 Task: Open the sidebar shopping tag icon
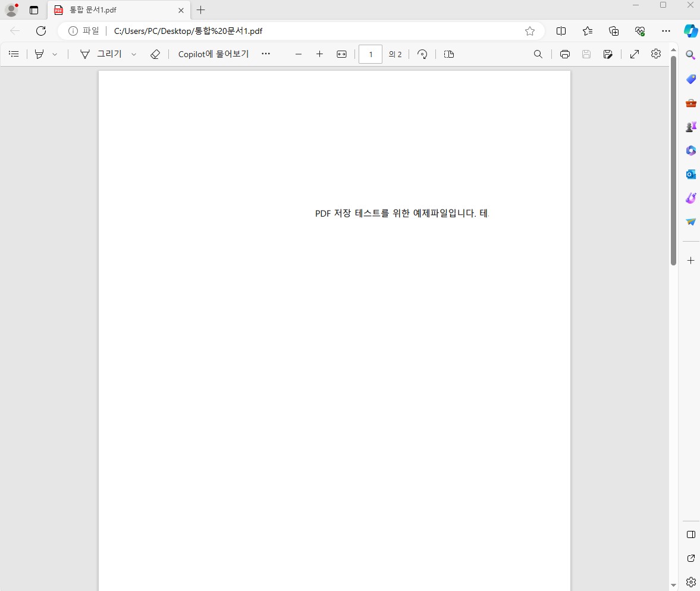pyautogui.click(x=690, y=79)
